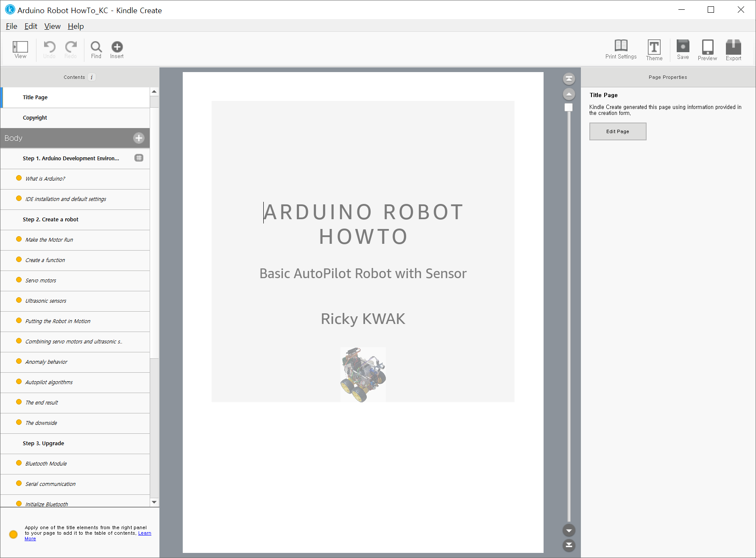The height and width of the screenshot is (558, 756).
Task: Save the book project
Action: point(683,50)
